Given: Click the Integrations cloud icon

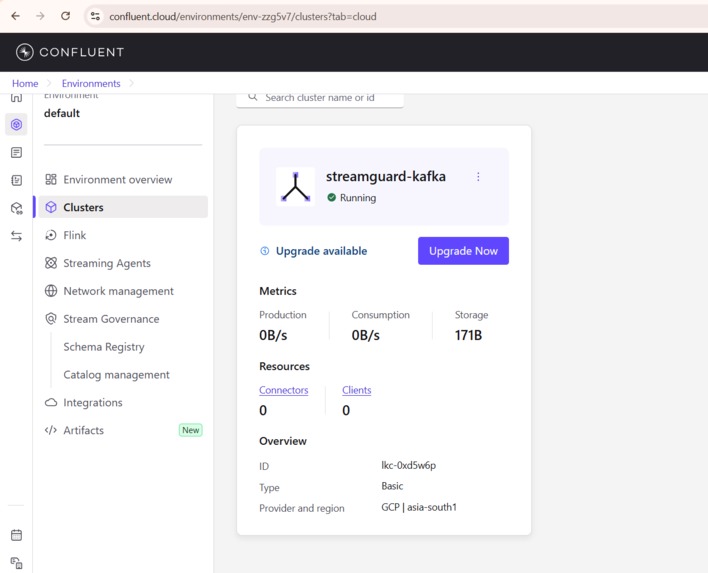Looking at the screenshot, I should pos(51,402).
